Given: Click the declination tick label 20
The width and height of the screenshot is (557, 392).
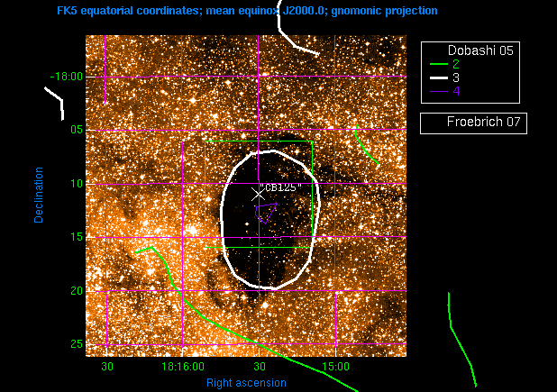Looking at the screenshot, I should 77,291.
